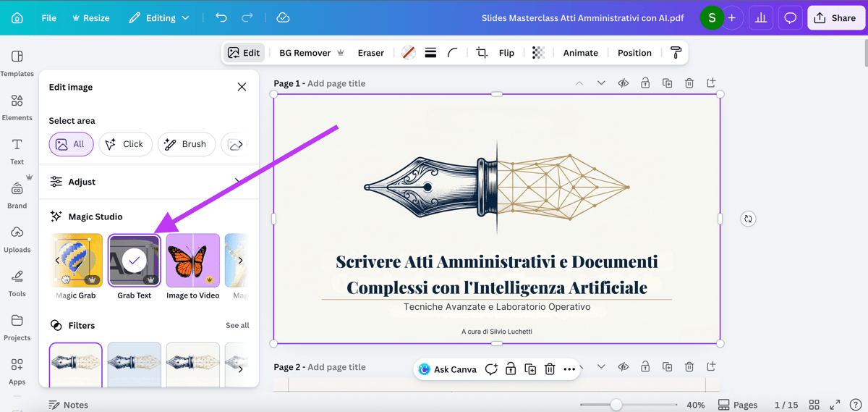This screenshot has width=868, height=412.
Task: Click See all filters link
Action: [237, 326]
